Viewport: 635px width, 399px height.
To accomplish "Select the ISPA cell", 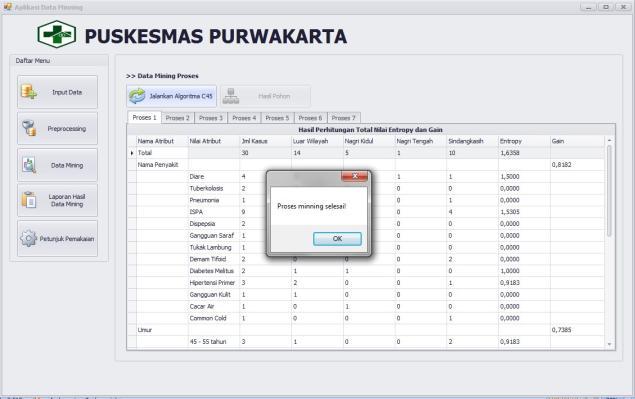I will pyautogui.click(x=214, y=212).
